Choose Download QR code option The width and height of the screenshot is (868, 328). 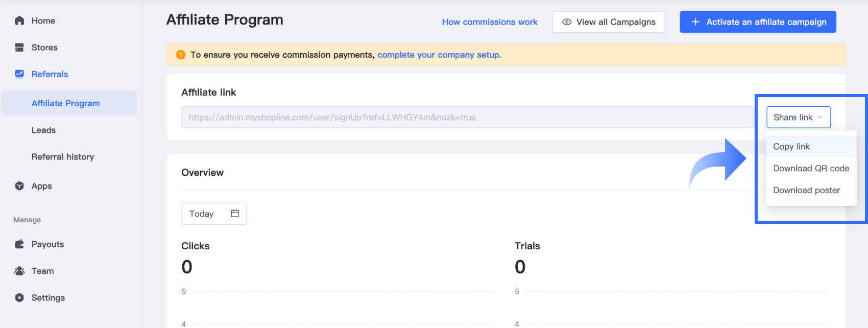[811, 169]
